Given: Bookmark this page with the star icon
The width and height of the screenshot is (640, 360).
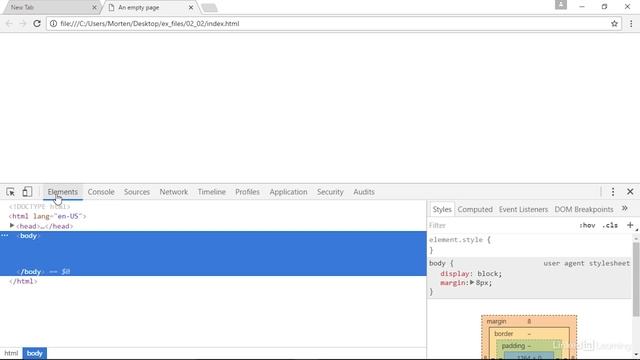Looking at the screenshot, I should coord(614,24).
